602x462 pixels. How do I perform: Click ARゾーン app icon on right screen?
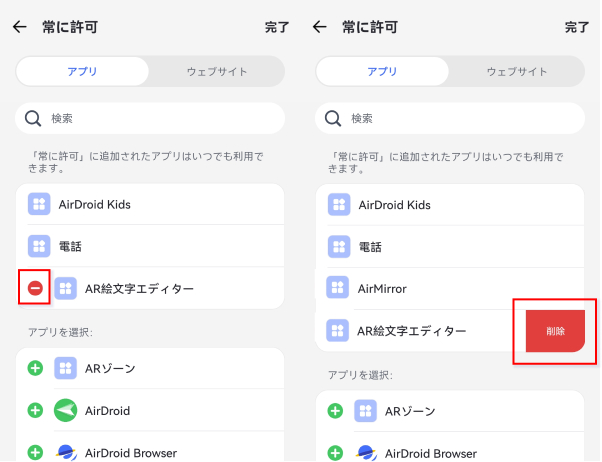[366, 411]
